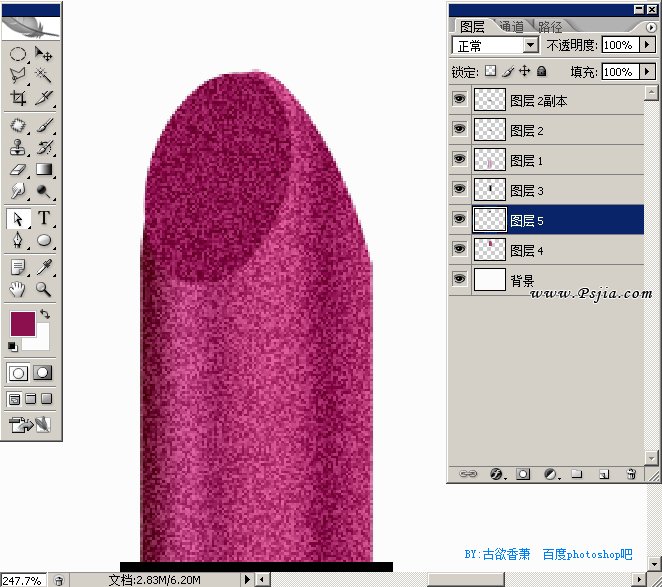Click the add layer style icon

pos(495,474)
